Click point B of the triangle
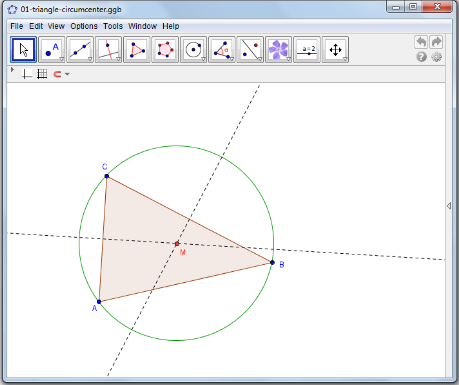 coord(272,263)
